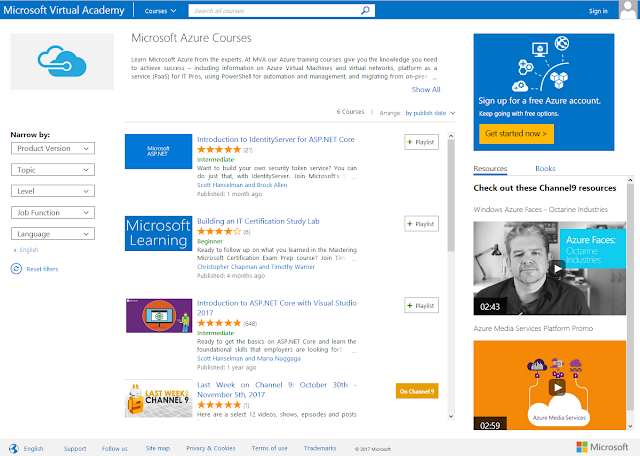This screenshot has width=640, height=456.
Task: Open the user profile avatar icon
Action: [x=628, y=10]
